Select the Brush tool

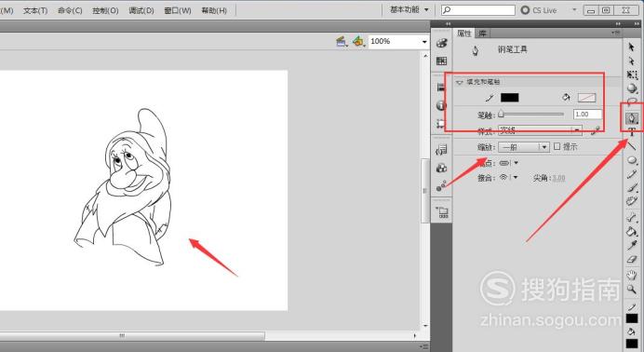pos(632,188)
